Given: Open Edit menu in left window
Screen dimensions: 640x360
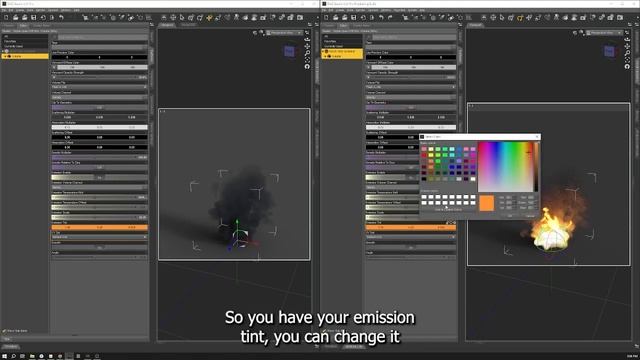Looking at the screenshot, I should [x=11, y=10].
